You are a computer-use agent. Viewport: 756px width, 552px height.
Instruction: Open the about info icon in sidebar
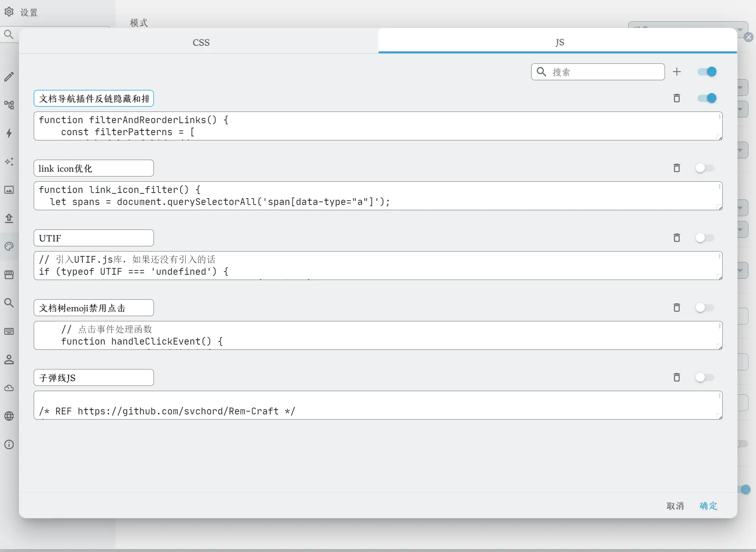click(x=9, y=444)
